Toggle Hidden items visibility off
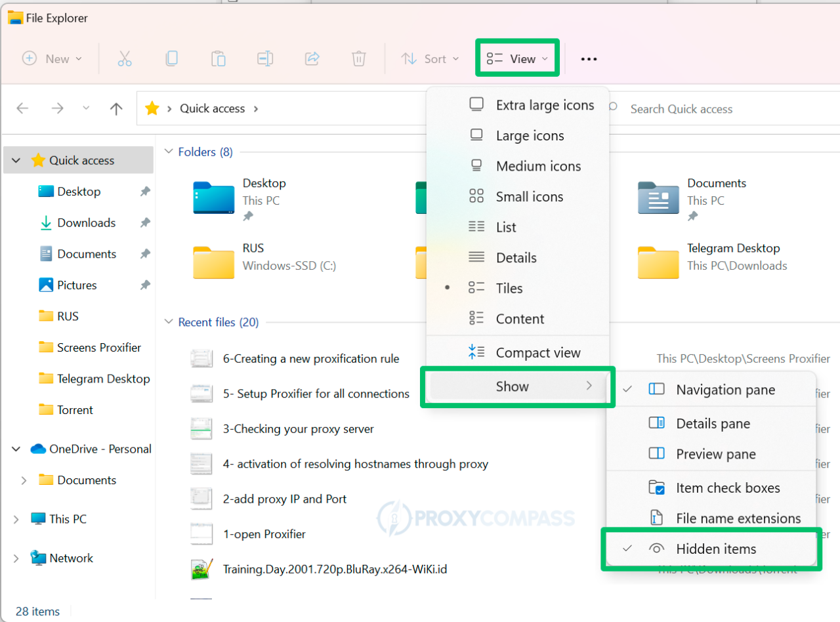 point(715,549)
